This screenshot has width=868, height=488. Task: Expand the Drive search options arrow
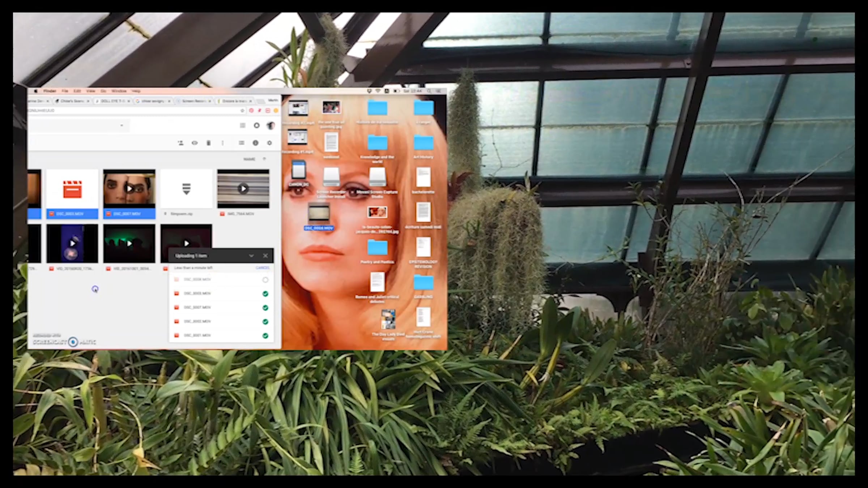point(122,125)
